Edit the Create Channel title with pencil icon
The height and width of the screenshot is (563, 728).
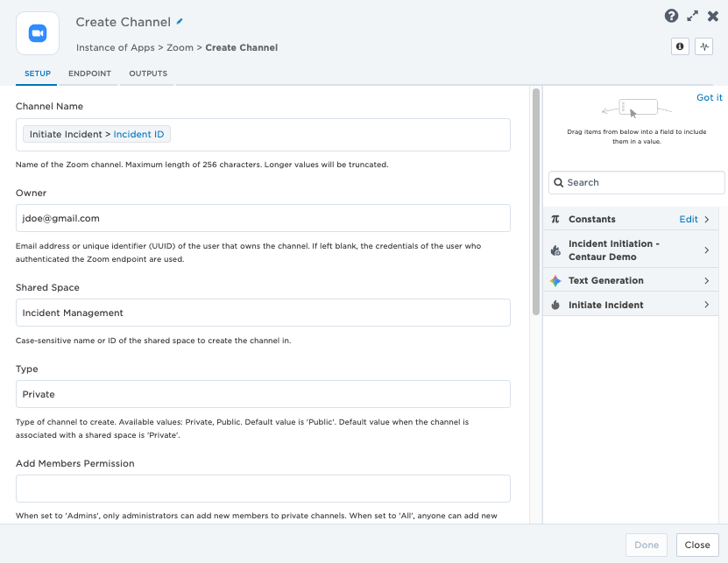180,21
